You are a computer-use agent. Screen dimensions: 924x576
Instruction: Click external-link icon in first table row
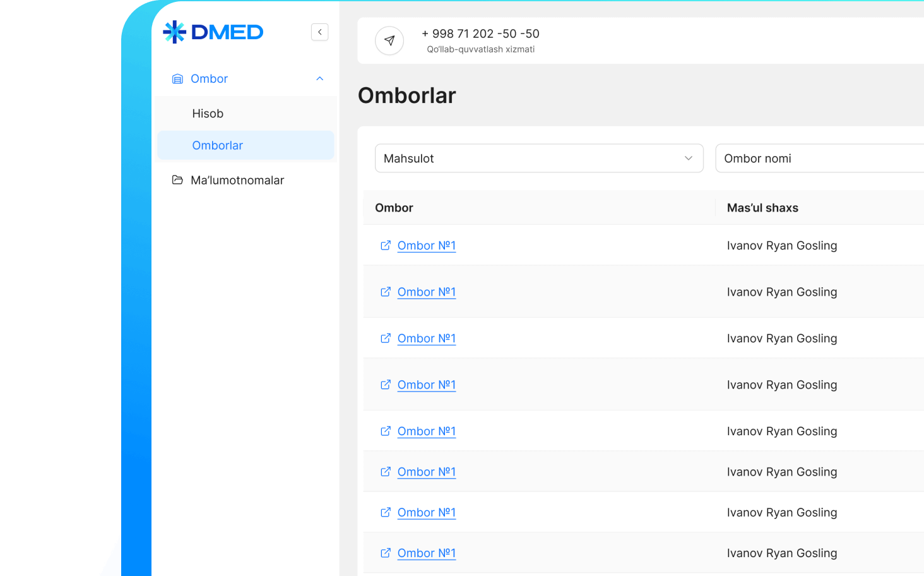pyautogui.click(x=386, y=246)
